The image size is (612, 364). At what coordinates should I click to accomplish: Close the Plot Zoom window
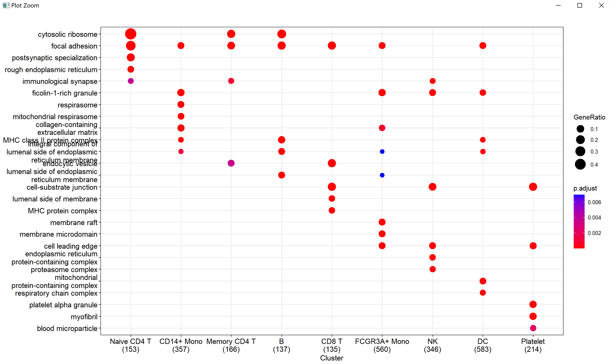601,5
